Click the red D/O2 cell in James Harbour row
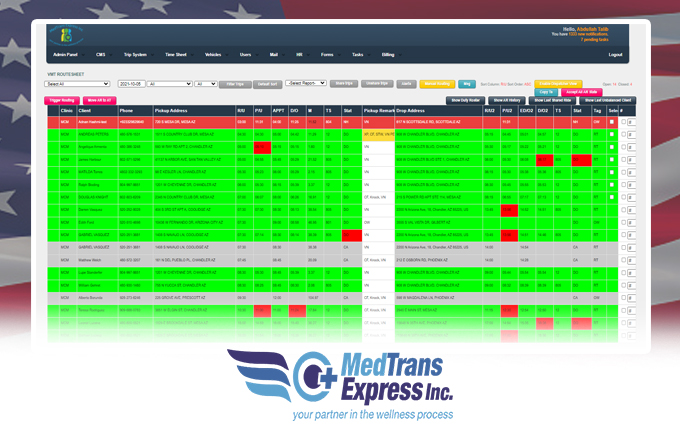This screenshot has width=680, height=447. pyautogui.click(x=544, y=160)
